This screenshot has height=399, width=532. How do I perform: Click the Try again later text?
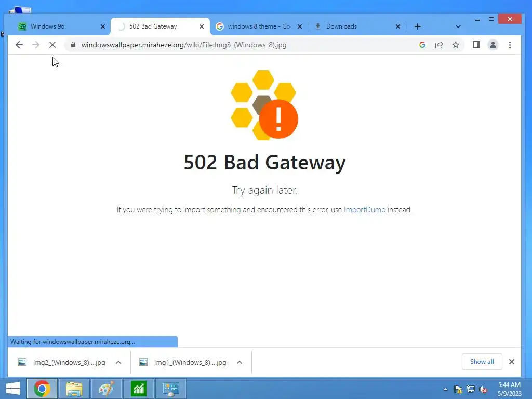(x=264, y=190)
